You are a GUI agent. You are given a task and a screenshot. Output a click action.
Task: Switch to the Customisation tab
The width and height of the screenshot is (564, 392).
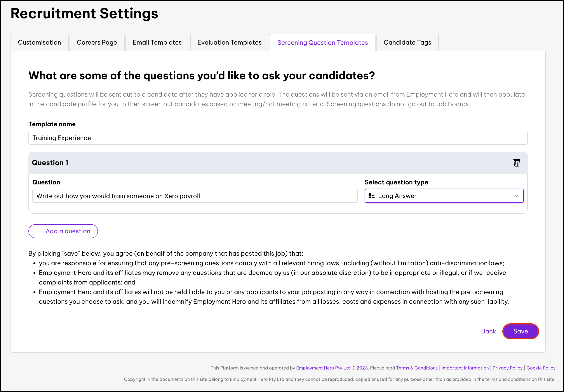[40, 42]
